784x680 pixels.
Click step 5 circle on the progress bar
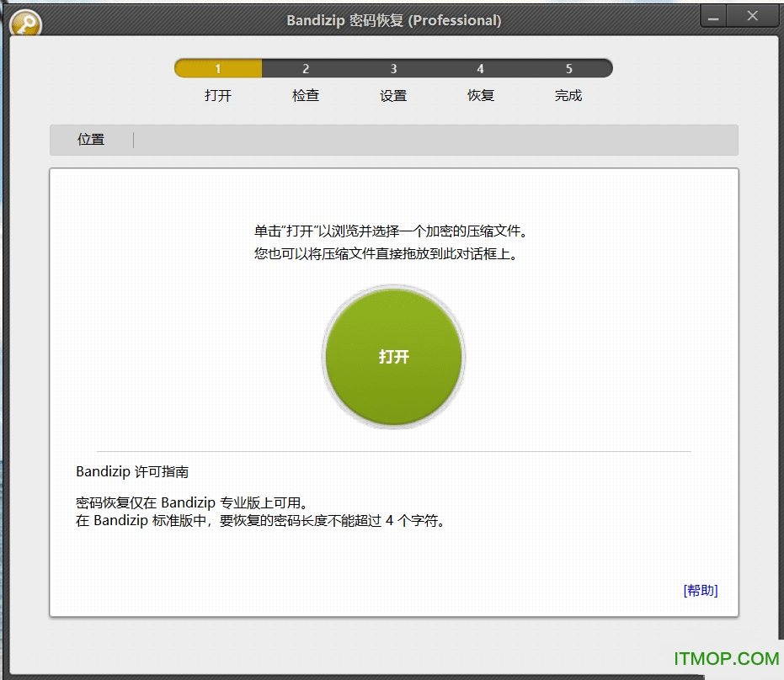(568, 68)
